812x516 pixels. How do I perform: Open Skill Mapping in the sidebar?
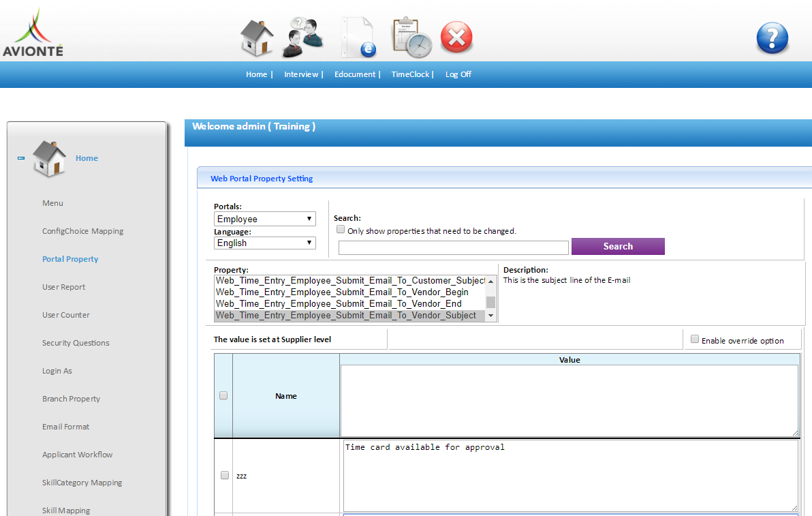(x=66, y=511)
